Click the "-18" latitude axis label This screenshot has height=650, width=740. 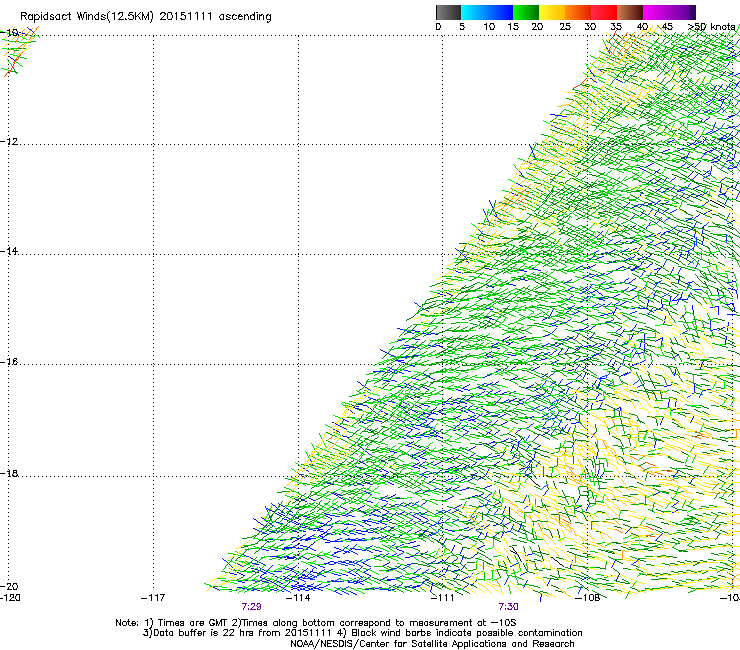click(9, 473)
